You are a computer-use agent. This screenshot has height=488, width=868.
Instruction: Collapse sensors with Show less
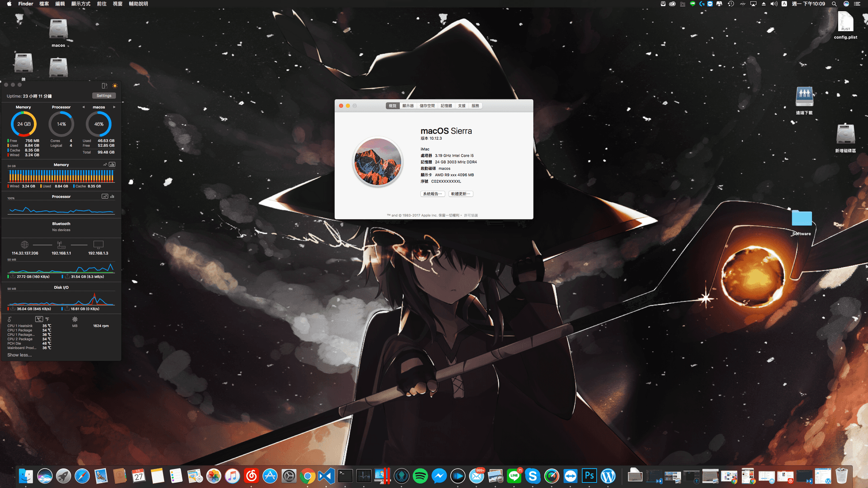(19, 355)
